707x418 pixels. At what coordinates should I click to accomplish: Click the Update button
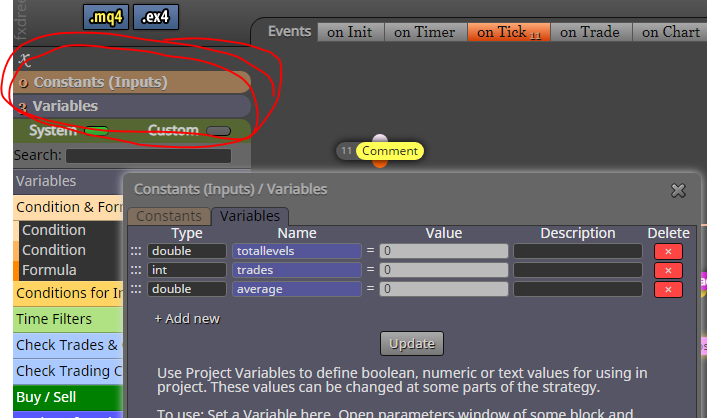pos(412,344)
